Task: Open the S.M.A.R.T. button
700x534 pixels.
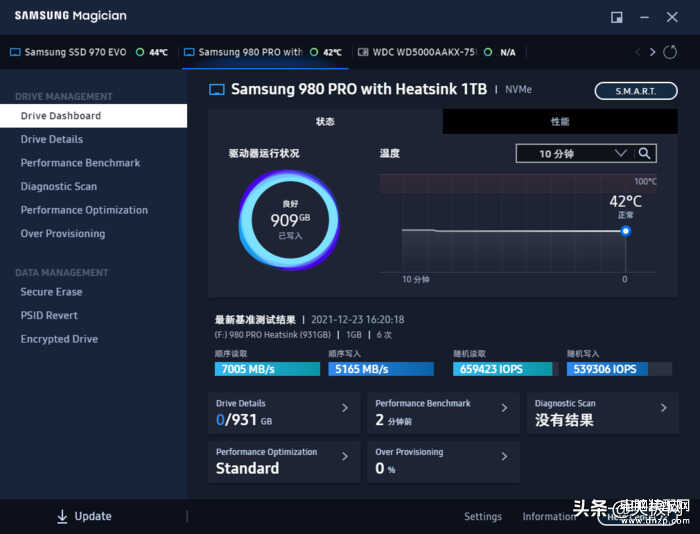Action: tap(635, 91)
